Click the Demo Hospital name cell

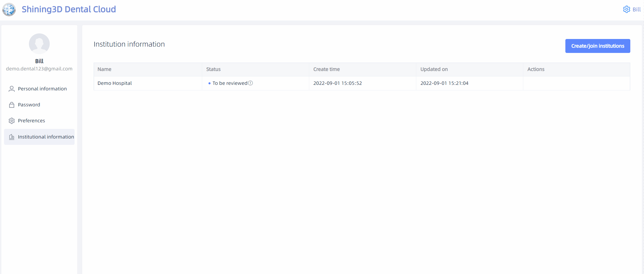click(x=115, y=83)
